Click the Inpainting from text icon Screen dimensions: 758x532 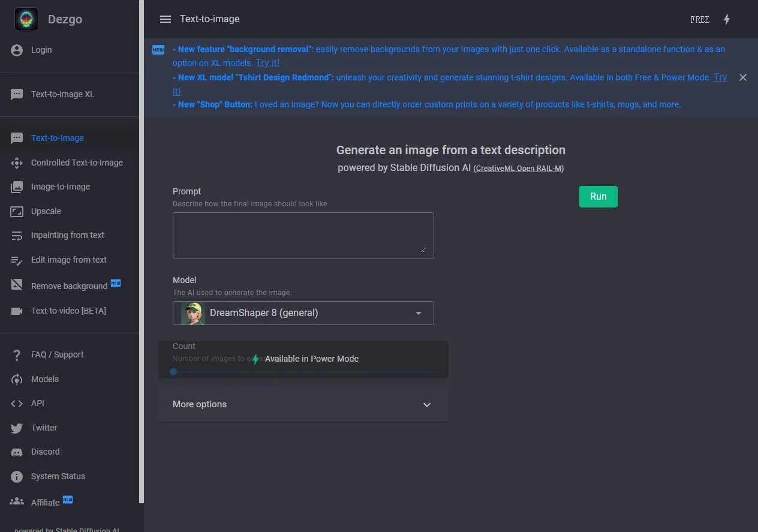(17, 235)
